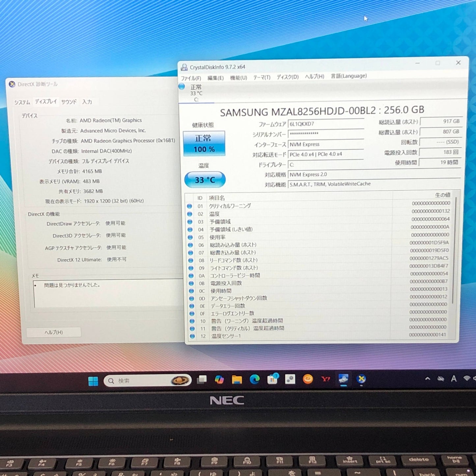Click status dot for クリティカルワーニング row
This screenshot has height=476, width=476.
tap(189, 206)
